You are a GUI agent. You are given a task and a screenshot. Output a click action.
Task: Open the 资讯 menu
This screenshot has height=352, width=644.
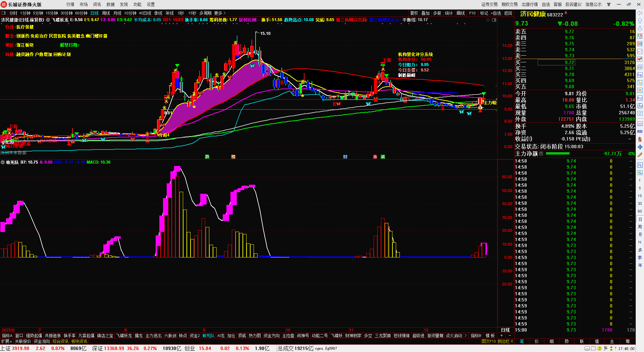[97, 4]
